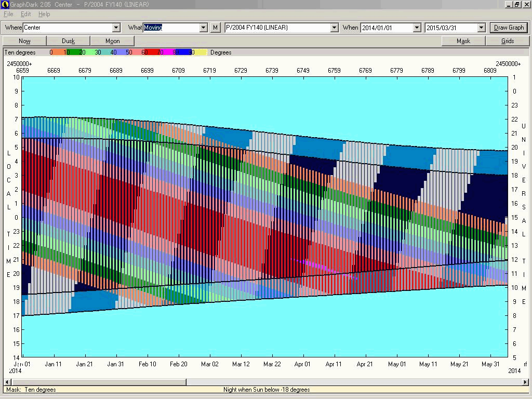
Task: Open the 2014/01/01 start date dropdown arrow
Action: coord(417,28)
